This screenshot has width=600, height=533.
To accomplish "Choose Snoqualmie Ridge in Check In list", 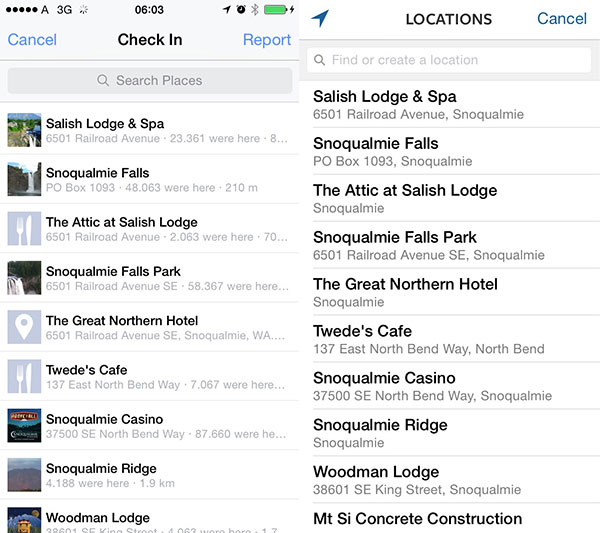I will [149, 475].
